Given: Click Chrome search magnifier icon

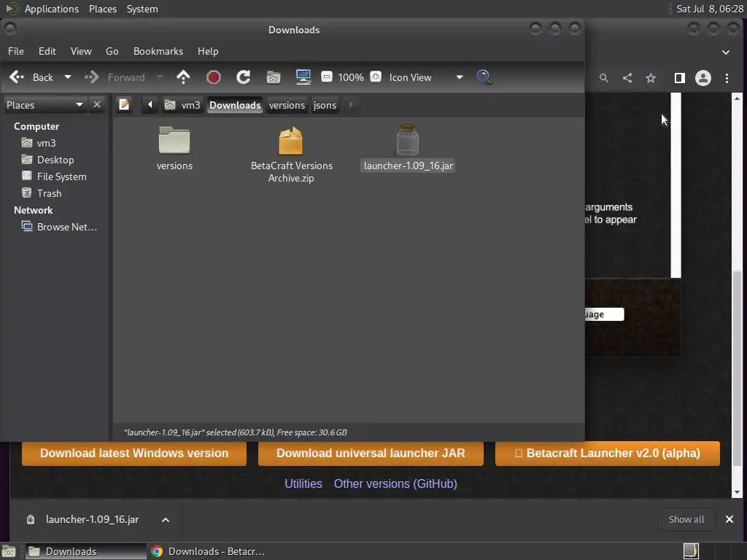Looking at the screenshot, I should click(x=603, y=78).
